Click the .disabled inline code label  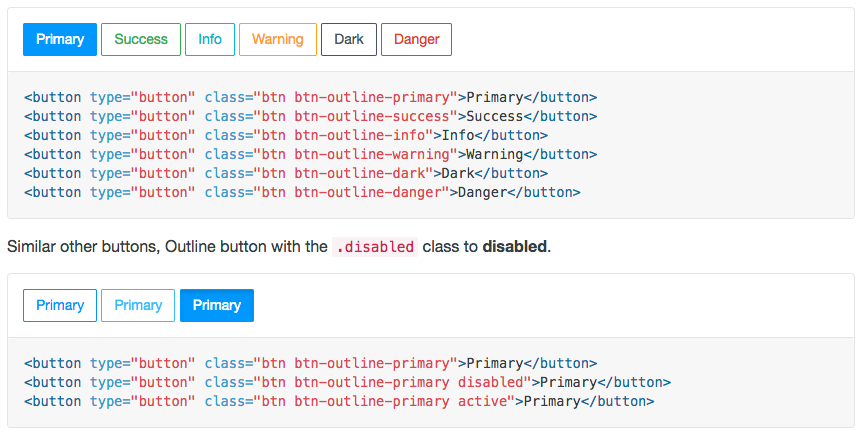(375, 247)
